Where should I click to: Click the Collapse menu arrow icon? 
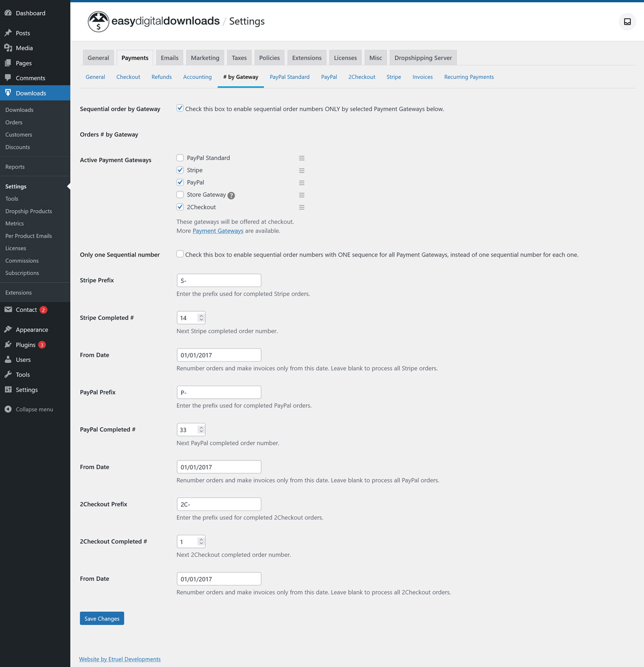pos(8,409)
